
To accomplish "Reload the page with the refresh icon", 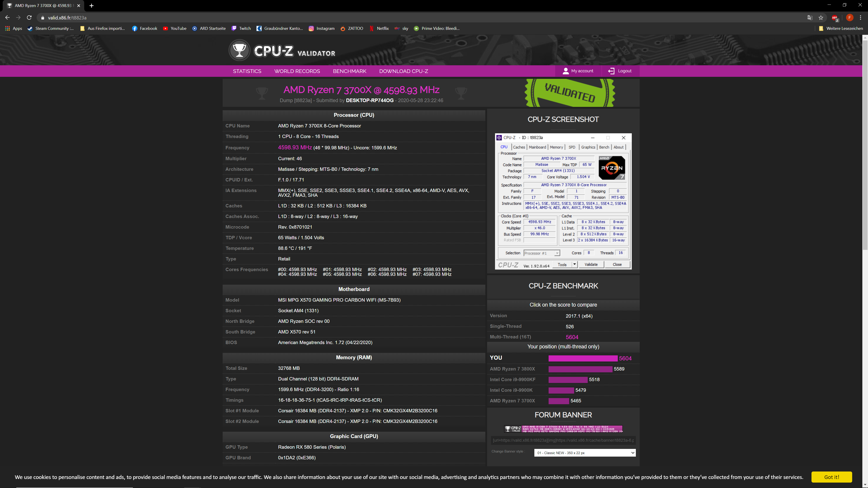I will pyautogui.click(x=29, y=18).
